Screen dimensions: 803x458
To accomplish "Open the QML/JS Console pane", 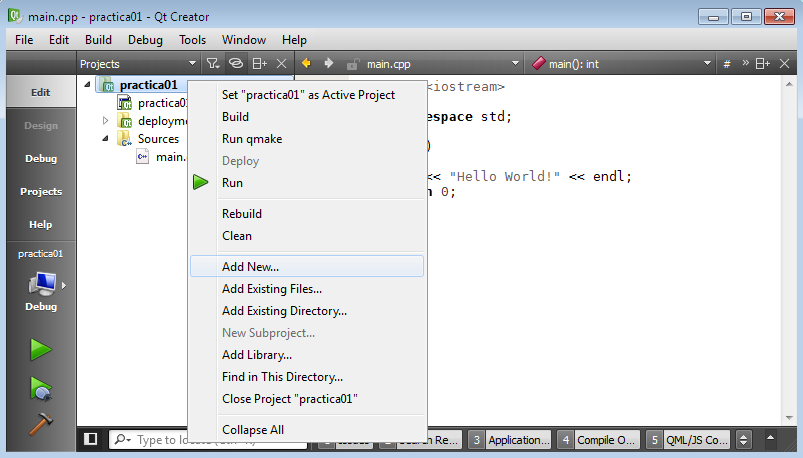I will (x=687, y=440).
